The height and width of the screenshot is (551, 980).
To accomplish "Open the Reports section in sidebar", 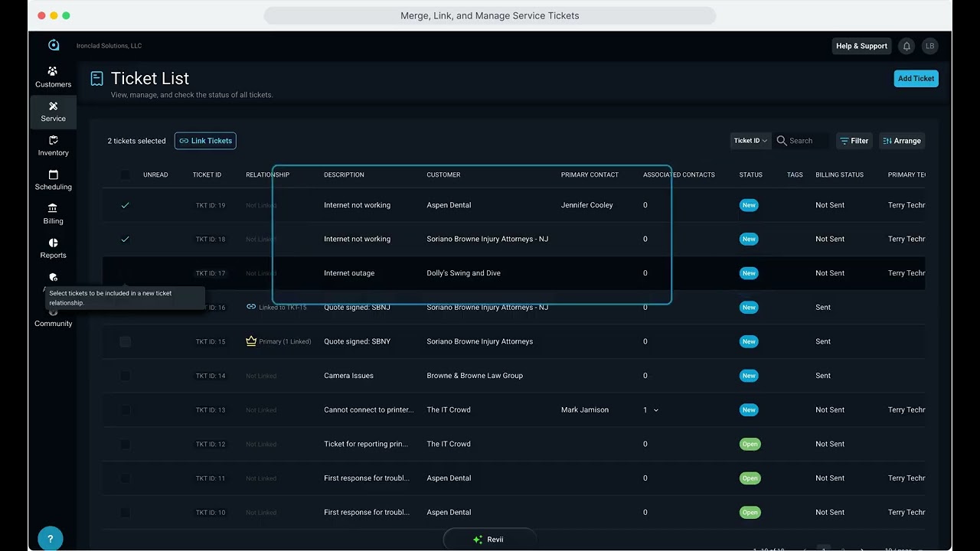I will click(x=53, y=248).
